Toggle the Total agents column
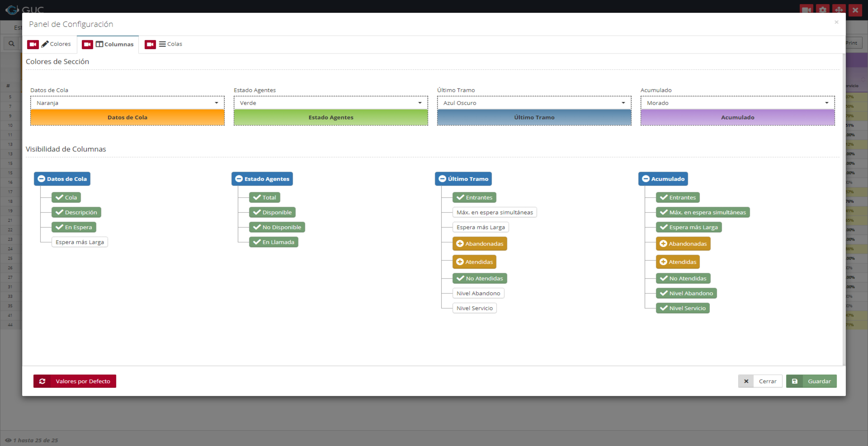868x446 pixels. 264,197
